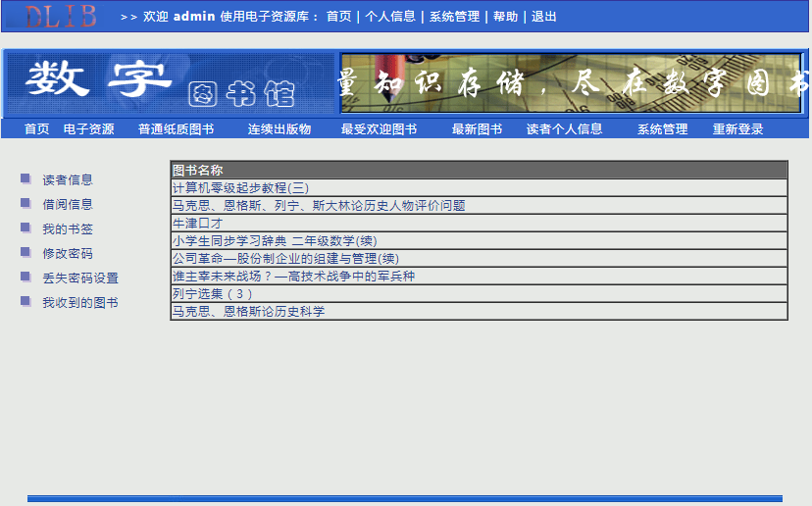
Task: Open 个人信息 link in the top bar
Action: [x=390, y=17]
